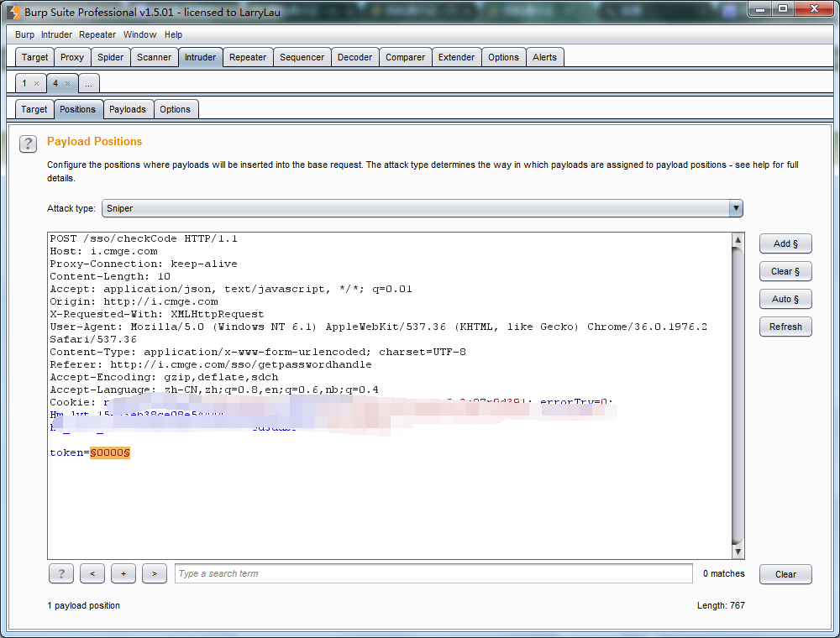840x638 pixels.
Task: Click the Accept-Language header line
Action: click(214, 390)
